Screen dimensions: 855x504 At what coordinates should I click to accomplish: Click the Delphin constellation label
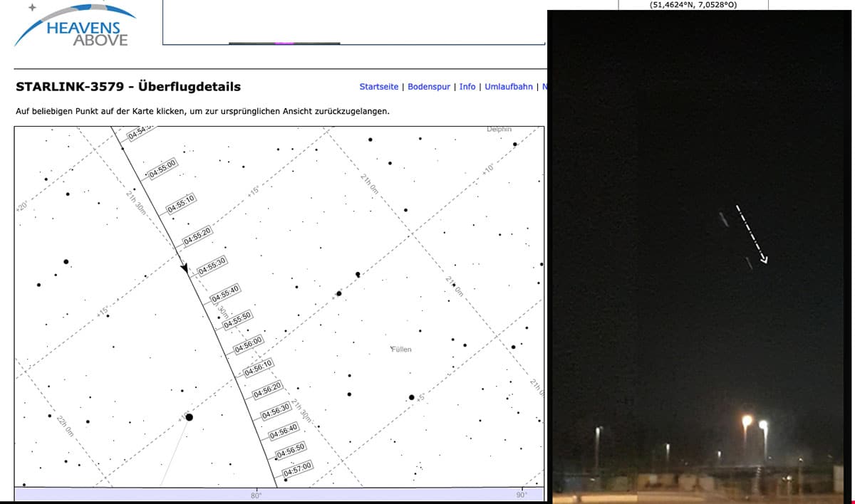pos(499,130)
